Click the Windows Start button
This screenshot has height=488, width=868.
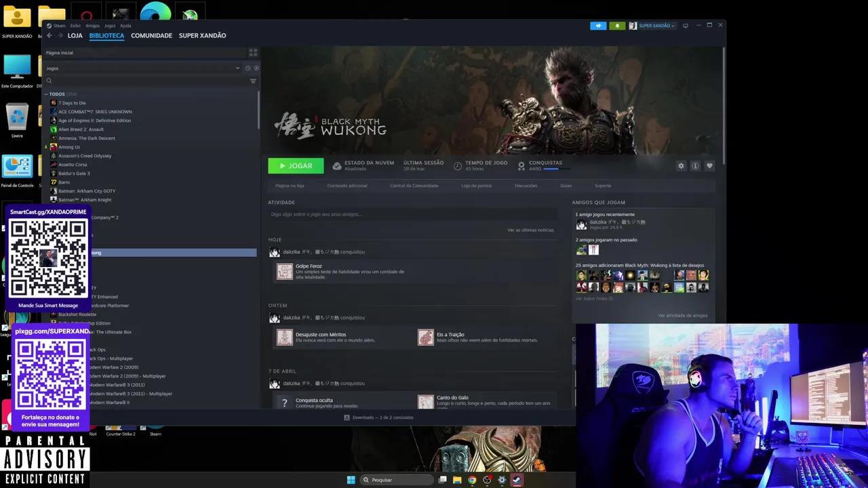(351, 480)
